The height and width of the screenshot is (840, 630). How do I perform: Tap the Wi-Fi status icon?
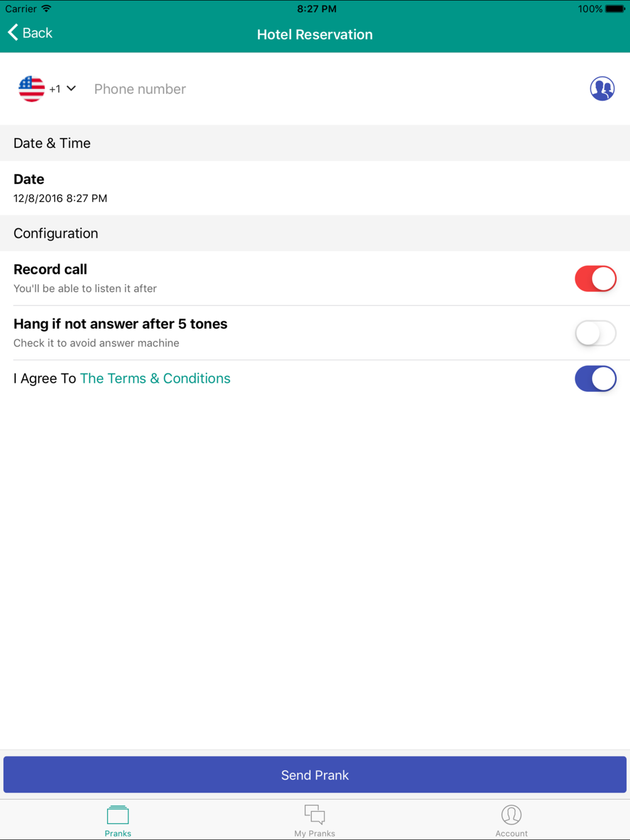tap(46, 9)
